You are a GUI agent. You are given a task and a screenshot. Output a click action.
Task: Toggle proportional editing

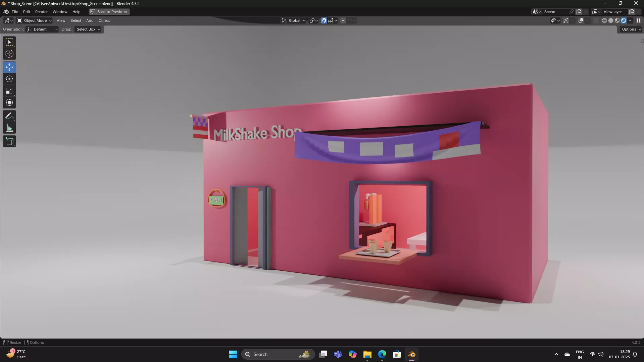click(343, 20)
